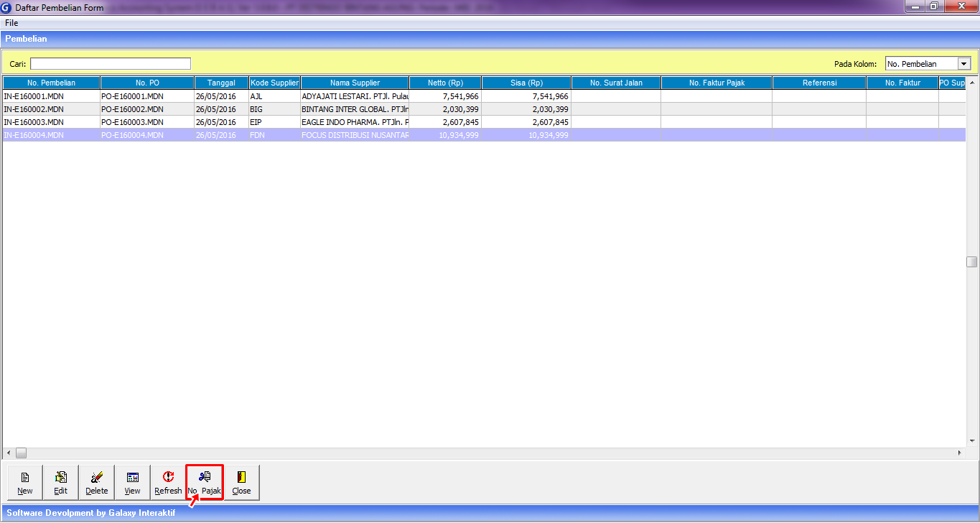The height and width of the screenshot is (523, 980).
Task: Click the Close form door icon
Action: pyautogui.click(x=241, y=478)
